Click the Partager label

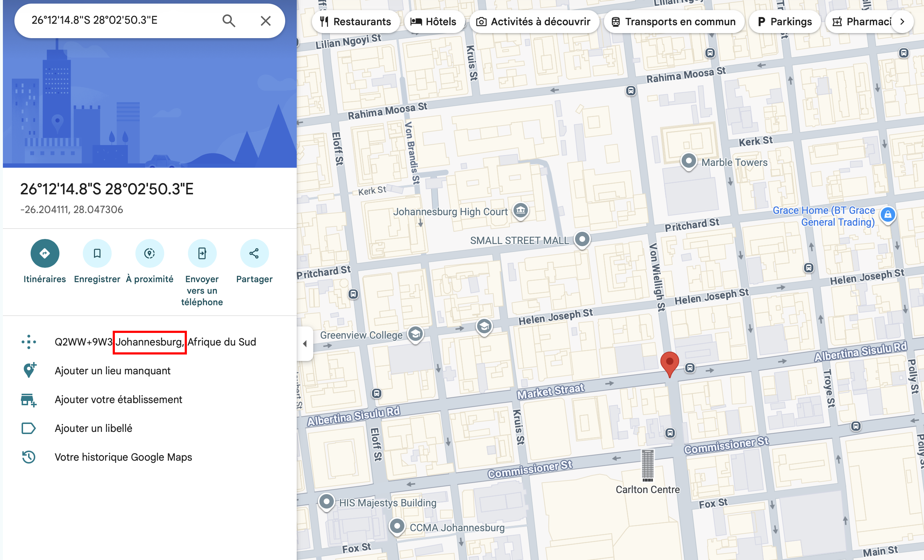254,279
